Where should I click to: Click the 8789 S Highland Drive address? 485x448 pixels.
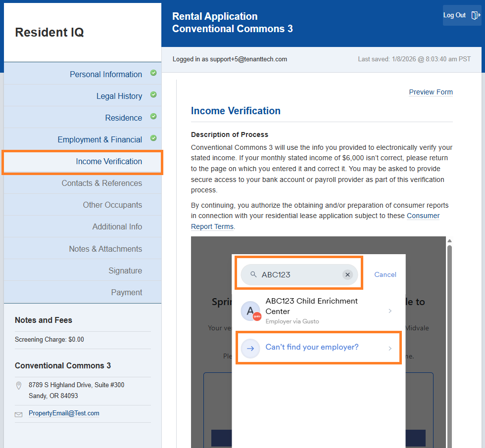pyautogui.click(x=76, y=390)
